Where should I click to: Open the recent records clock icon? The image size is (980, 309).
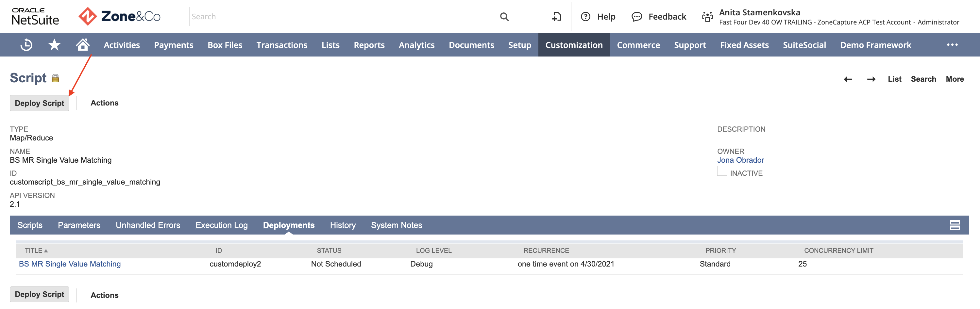click(x=26, y=44)
